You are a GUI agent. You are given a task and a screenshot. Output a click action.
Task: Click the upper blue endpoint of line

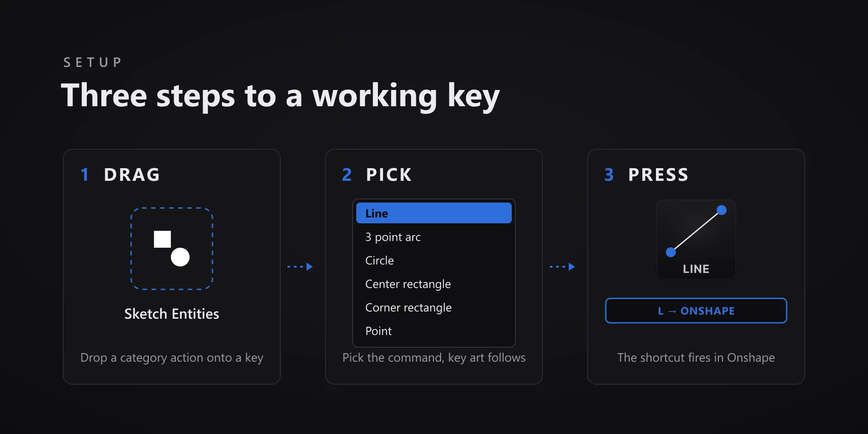(x=722, y=210)
